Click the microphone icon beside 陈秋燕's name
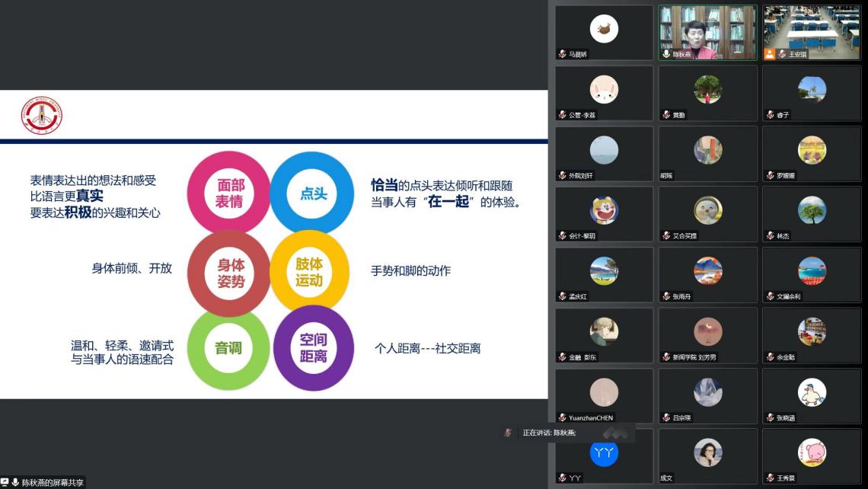 click(666, 55)
